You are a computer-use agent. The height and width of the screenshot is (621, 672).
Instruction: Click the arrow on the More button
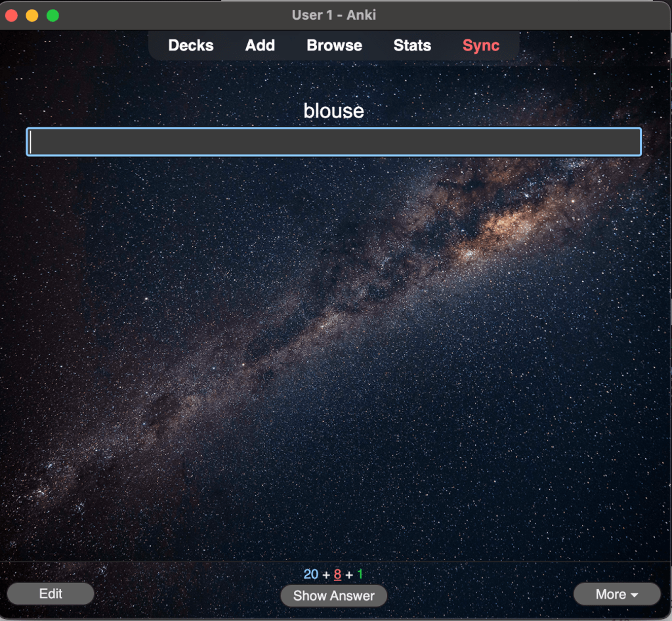click(634, 595)
